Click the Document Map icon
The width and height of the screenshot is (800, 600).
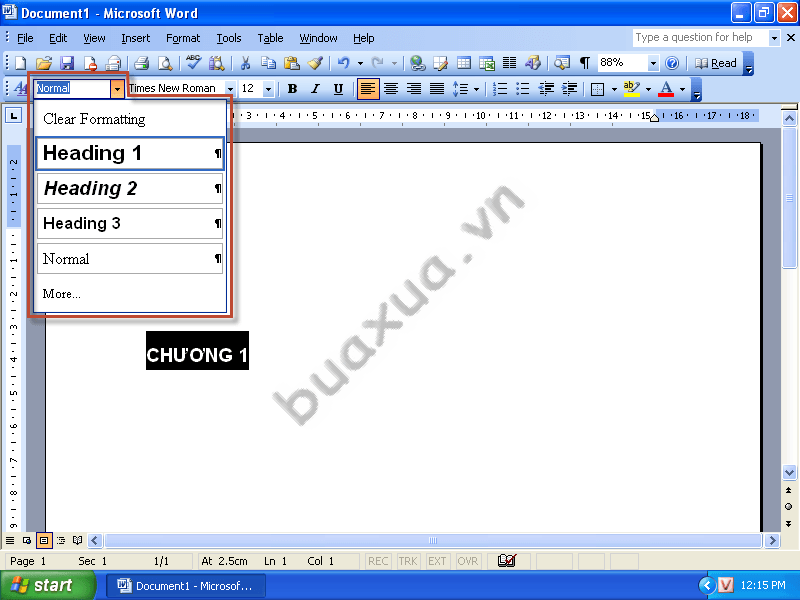coord(562,63)
